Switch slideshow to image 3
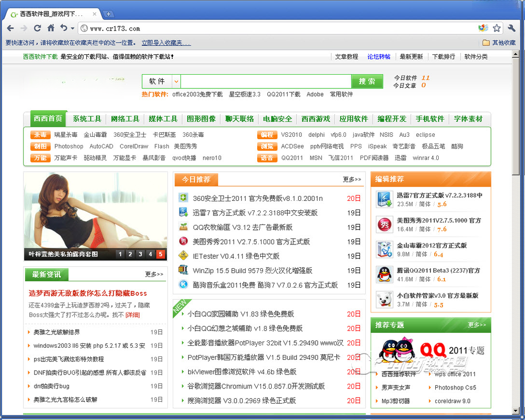Image resolution: width=525 pixels, height=420 pixels. click(x=140, y=254)
